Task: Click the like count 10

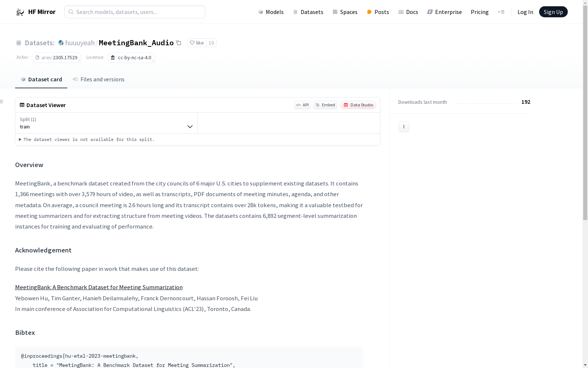Action: click(x=211, y=43)
